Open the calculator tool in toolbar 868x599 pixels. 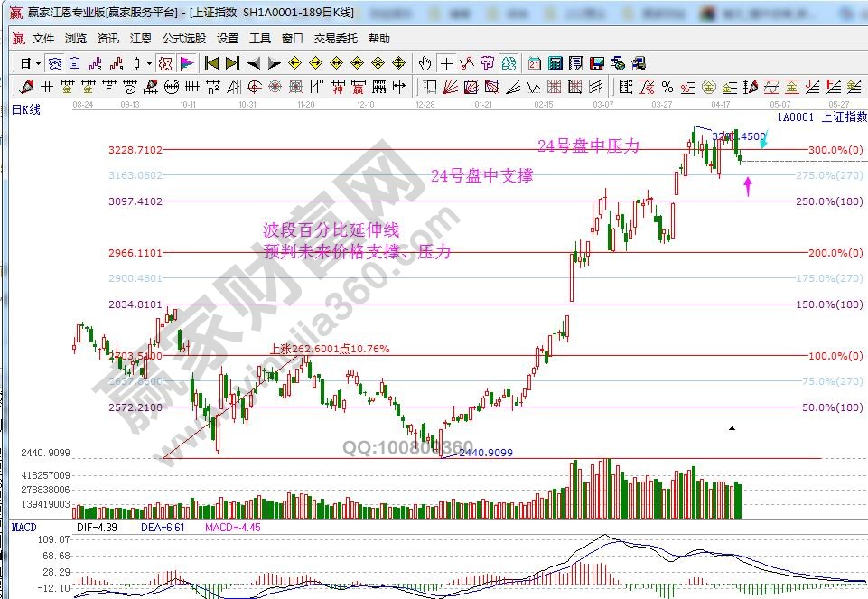click(x=555, y=63)
